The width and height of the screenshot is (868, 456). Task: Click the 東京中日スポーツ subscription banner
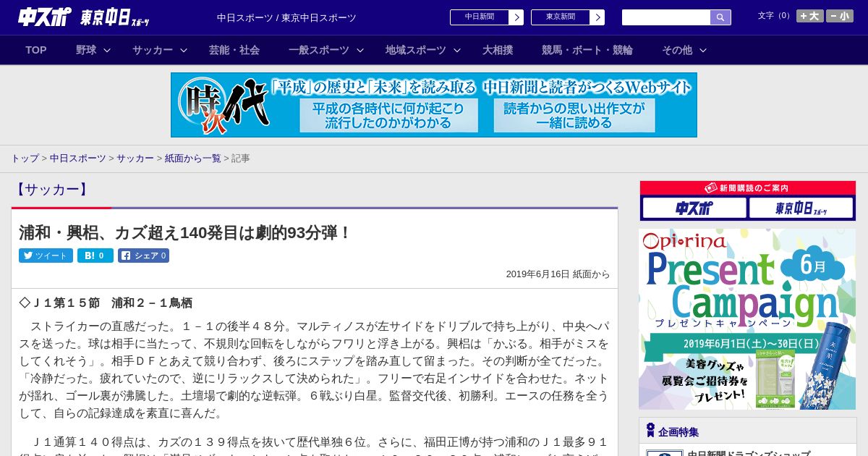tap(801, 208)
